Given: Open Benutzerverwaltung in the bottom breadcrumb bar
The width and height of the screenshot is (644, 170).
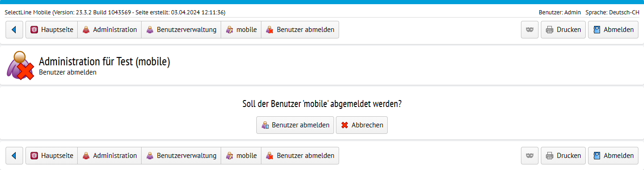Looking at the screenshot, I should pyautogui.click(x=181, y=156).
